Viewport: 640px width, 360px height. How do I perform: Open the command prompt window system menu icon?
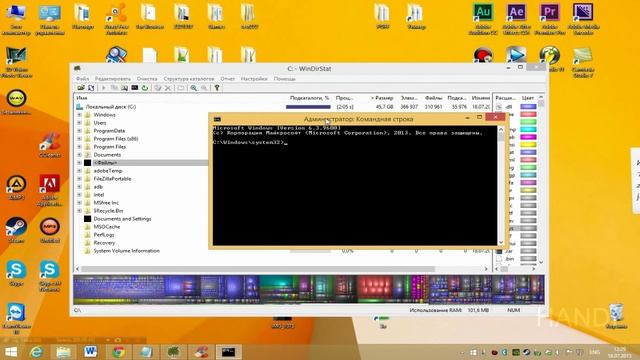click(217, 119)
